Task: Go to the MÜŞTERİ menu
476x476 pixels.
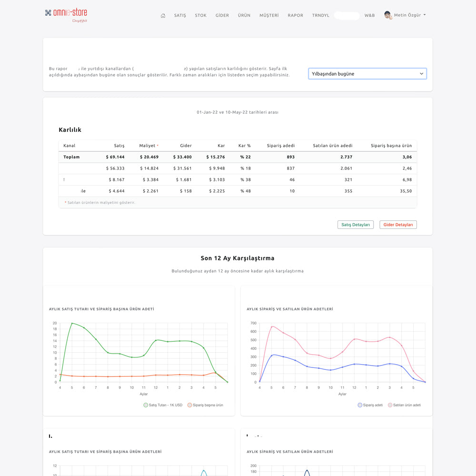Action: pyautogui.click(x=269, y=16)
